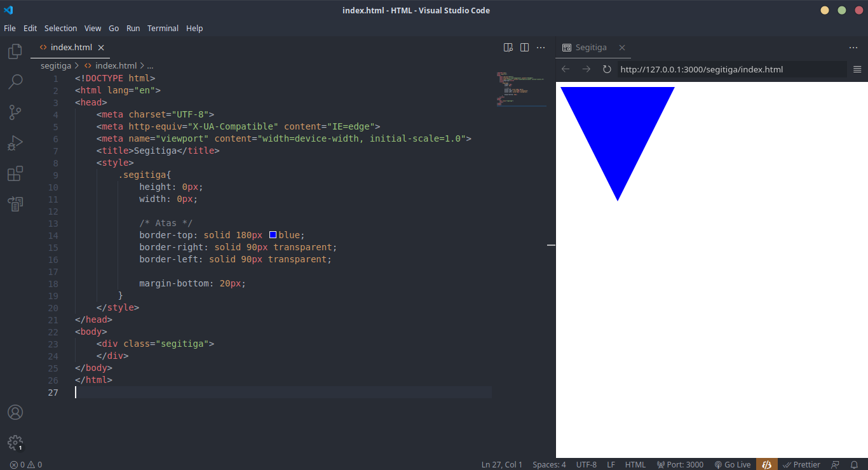This screenshot has height=470, width=868.
Task: Show errors and warnings in status bar
Action: pos(26,465)
